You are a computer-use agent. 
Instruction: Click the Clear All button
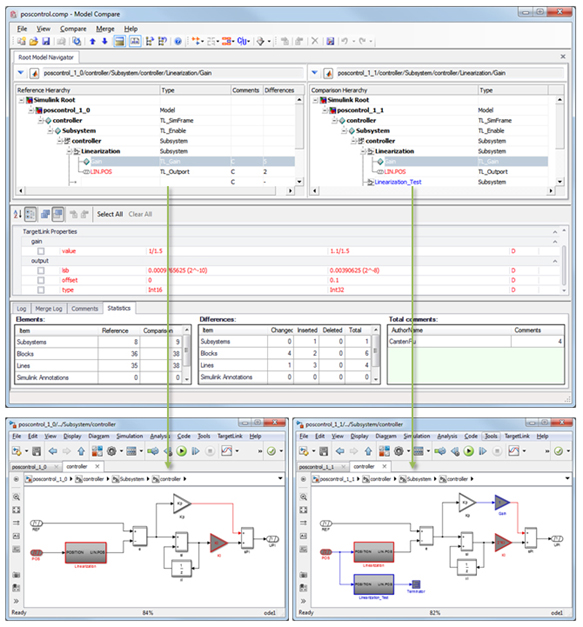click(140, 214)
